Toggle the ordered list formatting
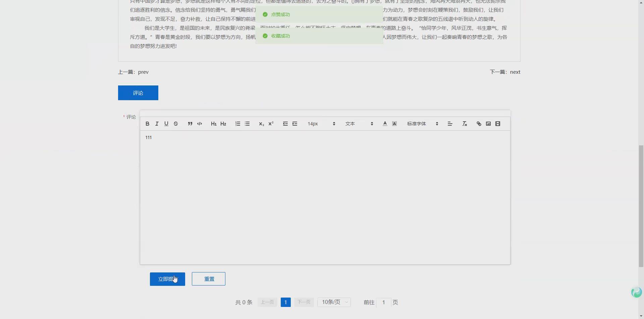This screenshot has height=319, width=644. [x=237, y=124]
